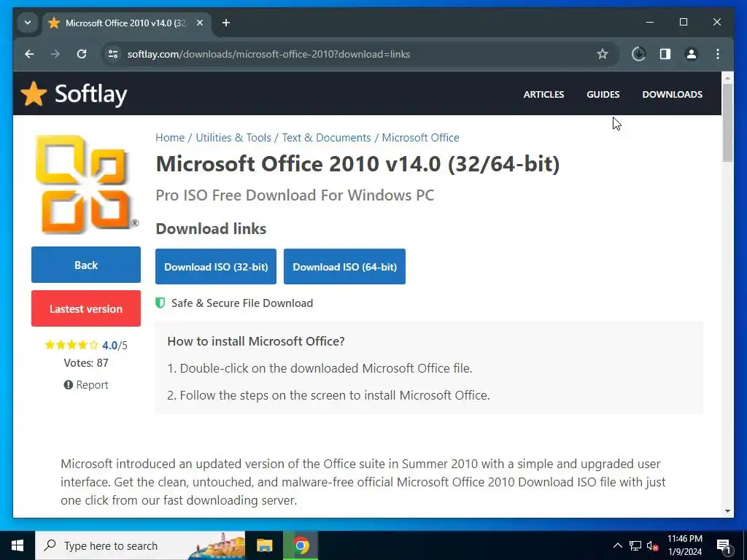The image size is (747, 560).
Task: Click the blue Back button
Action: click(x=86, y=265)
